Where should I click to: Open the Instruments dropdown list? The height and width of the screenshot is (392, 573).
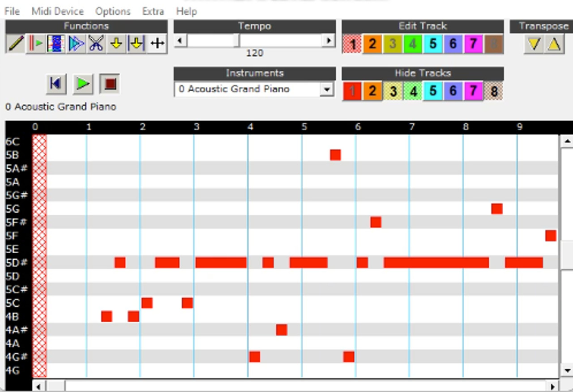pos(327,89)
